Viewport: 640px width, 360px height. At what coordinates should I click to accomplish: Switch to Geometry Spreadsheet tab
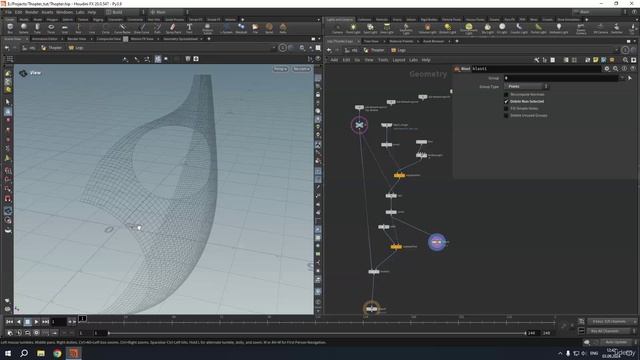tap(180, 39)
